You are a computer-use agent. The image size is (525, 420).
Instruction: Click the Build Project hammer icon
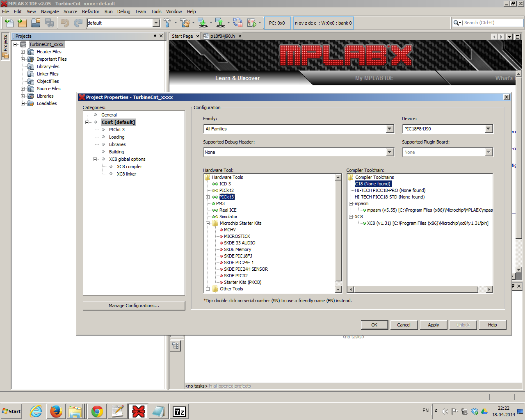[x=167, y=23]
